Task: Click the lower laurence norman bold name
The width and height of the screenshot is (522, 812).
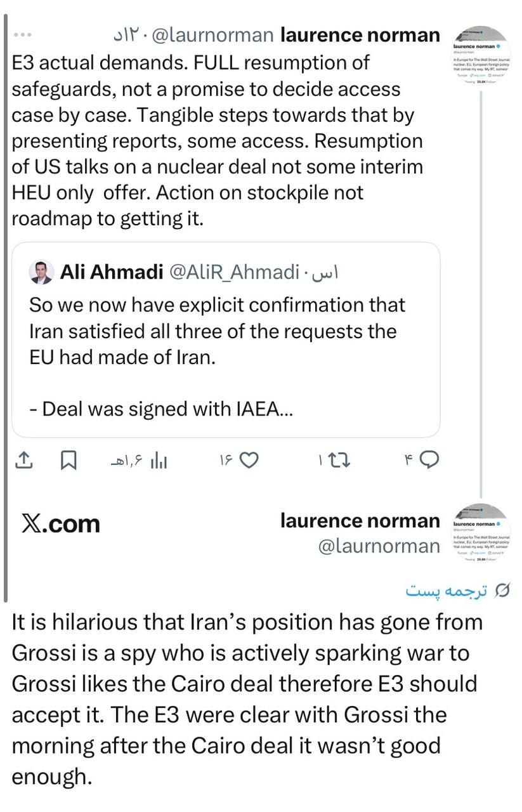Action: pos(360,521)
